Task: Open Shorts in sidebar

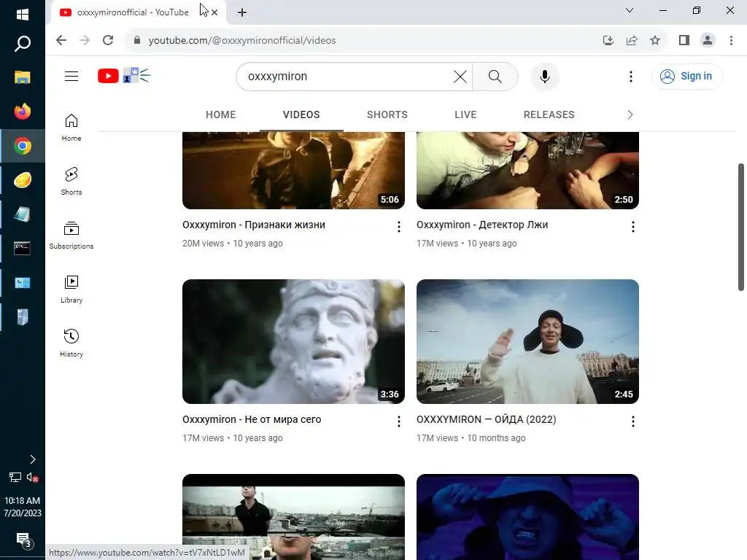Action: coord(71,181)
